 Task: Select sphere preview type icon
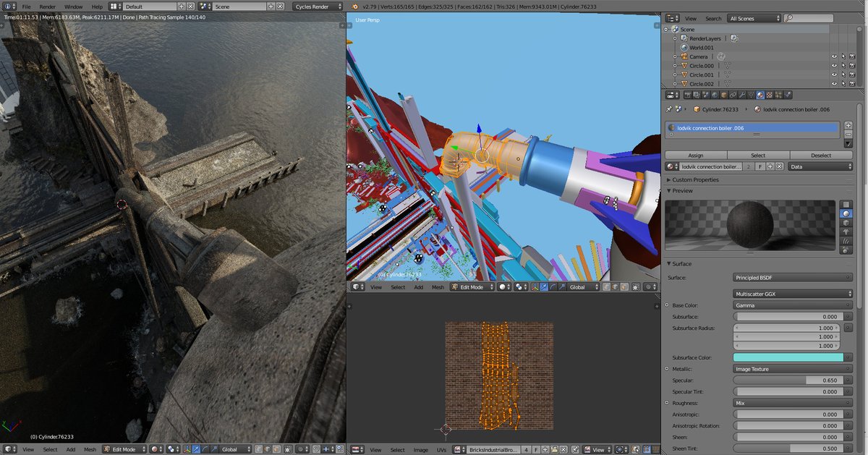point(846,214)
